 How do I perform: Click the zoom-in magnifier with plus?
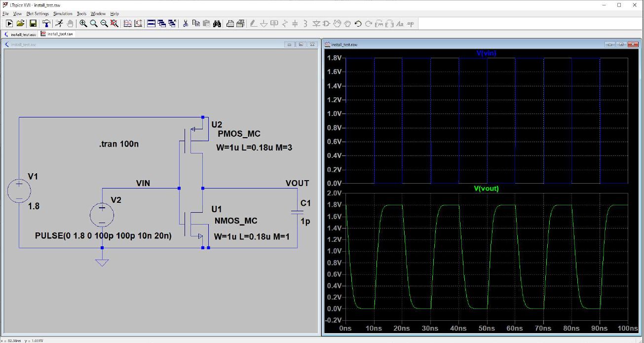tap(83, 23)
